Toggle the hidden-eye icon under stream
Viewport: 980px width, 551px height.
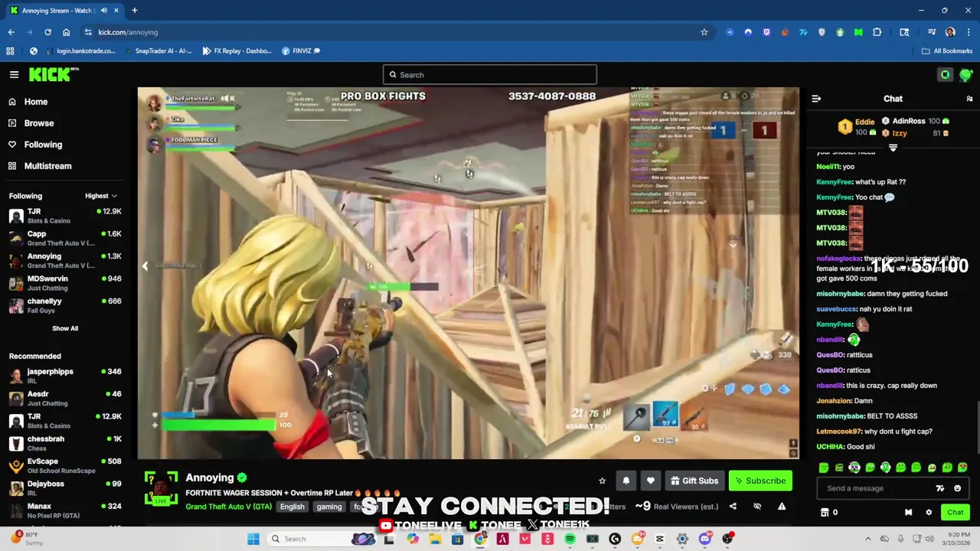tap(757, 507)
